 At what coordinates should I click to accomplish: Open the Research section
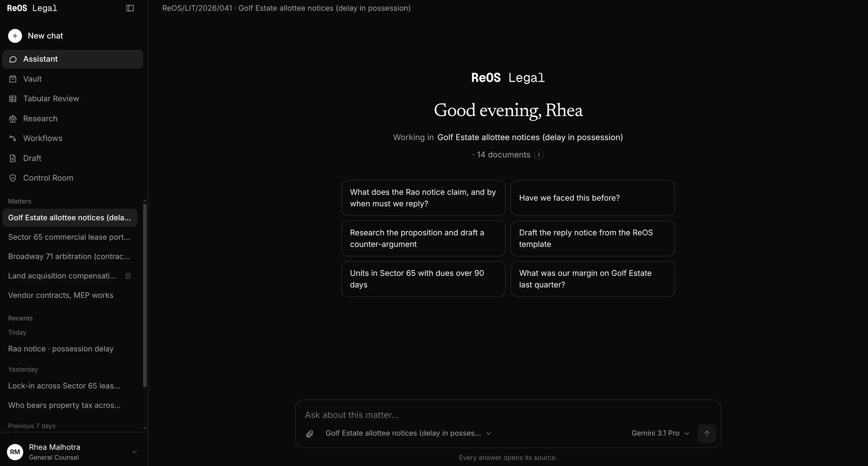tap(73, 118)
